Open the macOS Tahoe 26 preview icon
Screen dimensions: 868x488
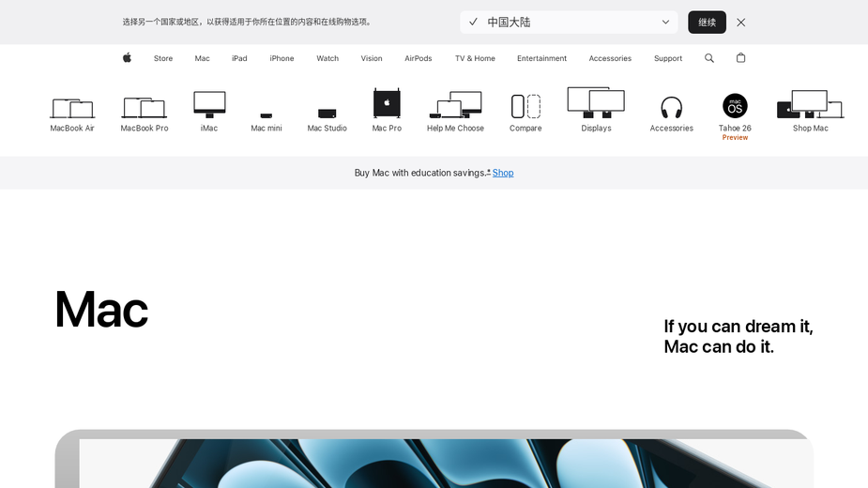point(735,106)
